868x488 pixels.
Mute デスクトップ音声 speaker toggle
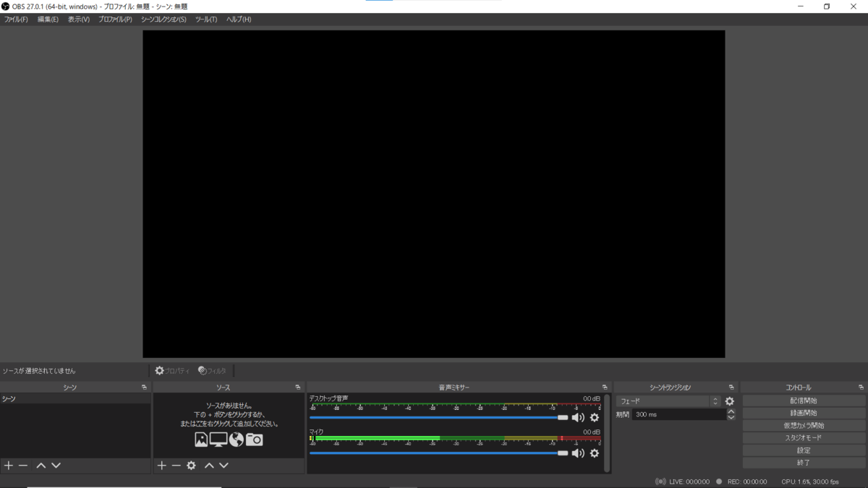click(x=578, y=418)
